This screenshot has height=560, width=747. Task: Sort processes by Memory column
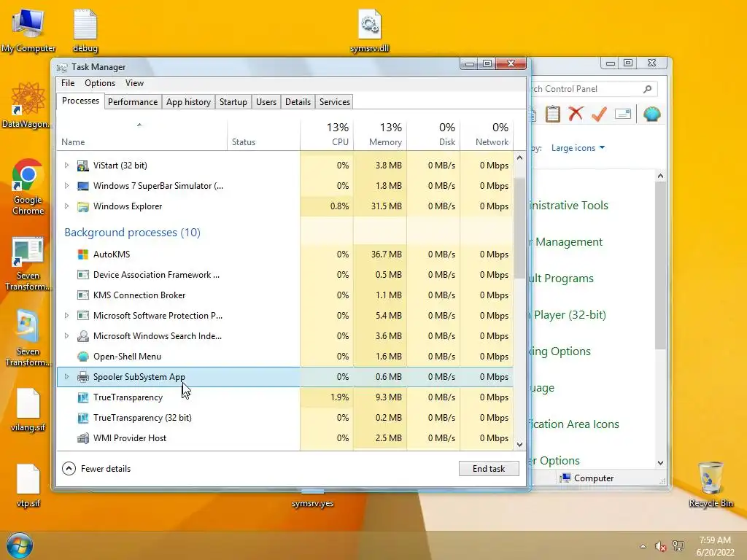[380, 135]
